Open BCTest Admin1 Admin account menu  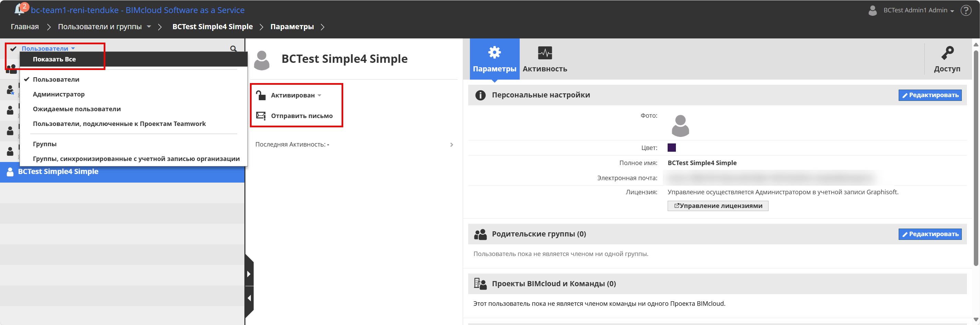click(x=918, y=10)
